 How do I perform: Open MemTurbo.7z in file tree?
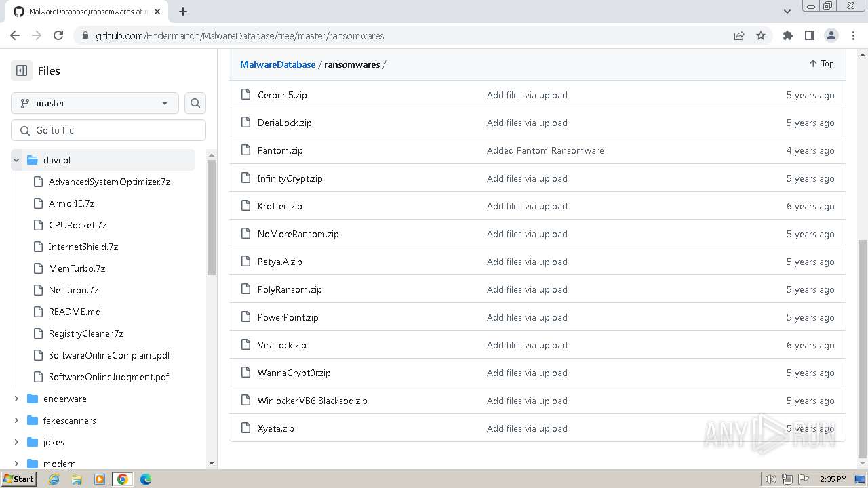click(x=77, y=268)
